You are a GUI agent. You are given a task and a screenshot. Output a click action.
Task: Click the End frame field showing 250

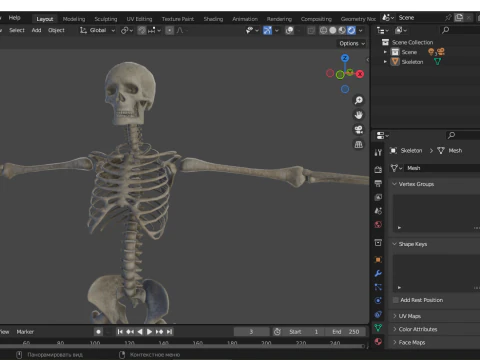click(346, 332)
